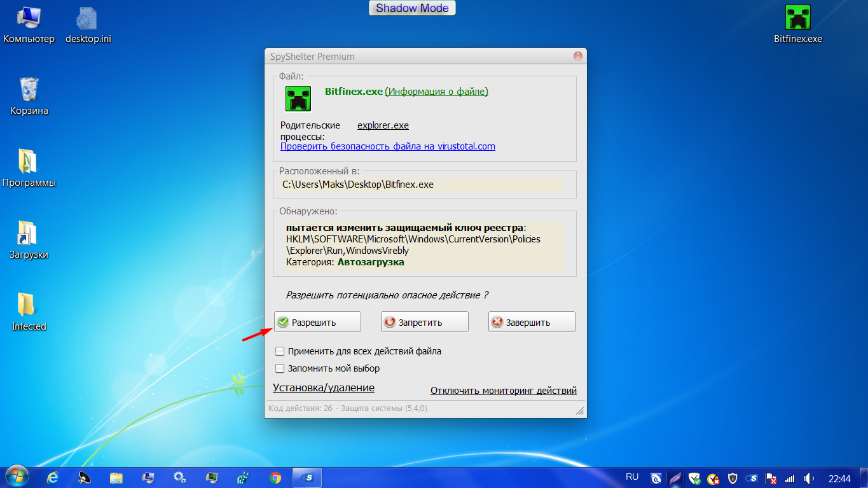Click the Запретить button
Viewport: 868px width, 488px height.
425,322
